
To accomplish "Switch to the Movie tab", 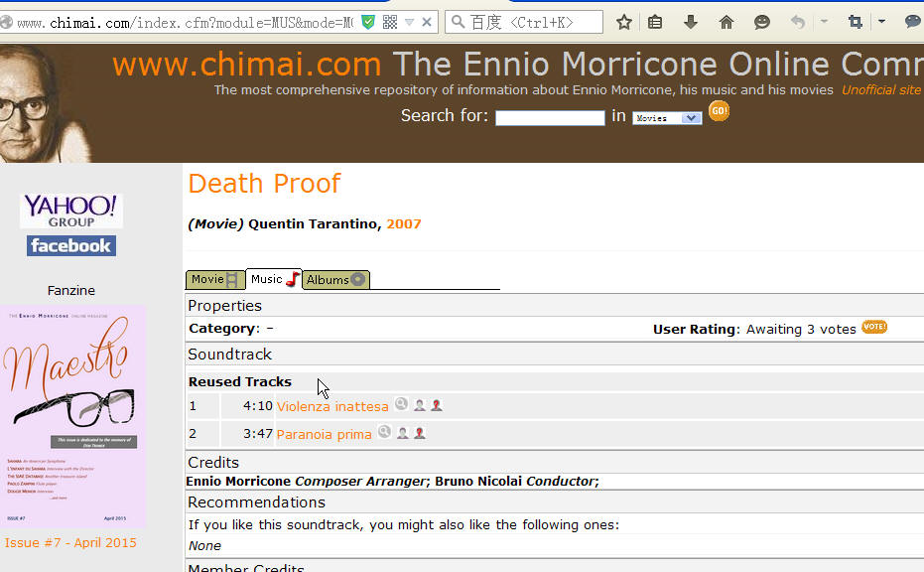I will (215, 279).
